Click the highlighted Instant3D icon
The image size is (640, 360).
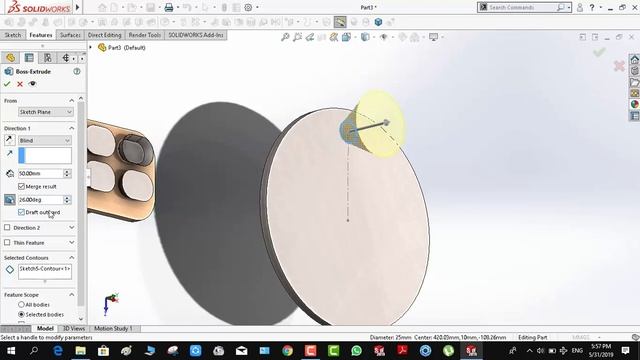tap(340, 22)
